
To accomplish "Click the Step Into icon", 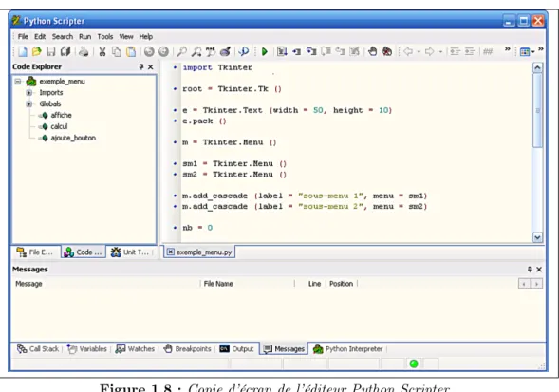I will pos(311,51).
